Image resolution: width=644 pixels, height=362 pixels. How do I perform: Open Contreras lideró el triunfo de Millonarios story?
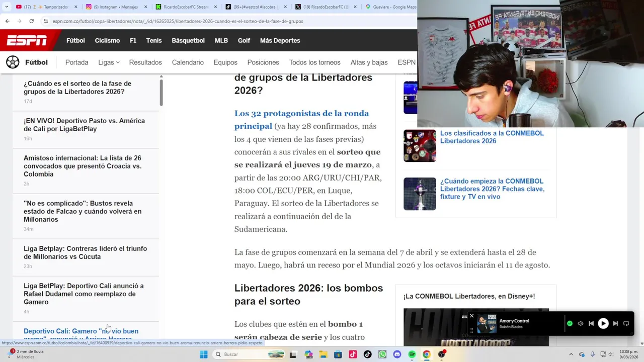(x=85, y=252)
